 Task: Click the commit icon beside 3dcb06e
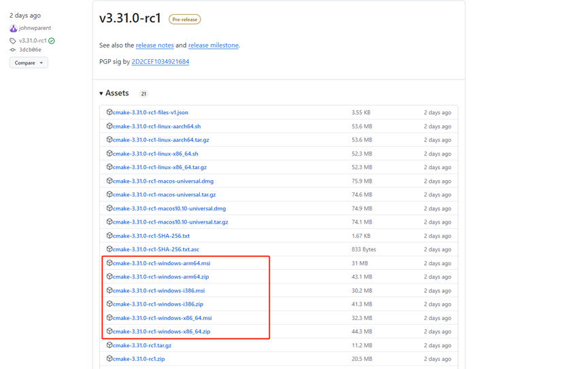pos(13,50)
